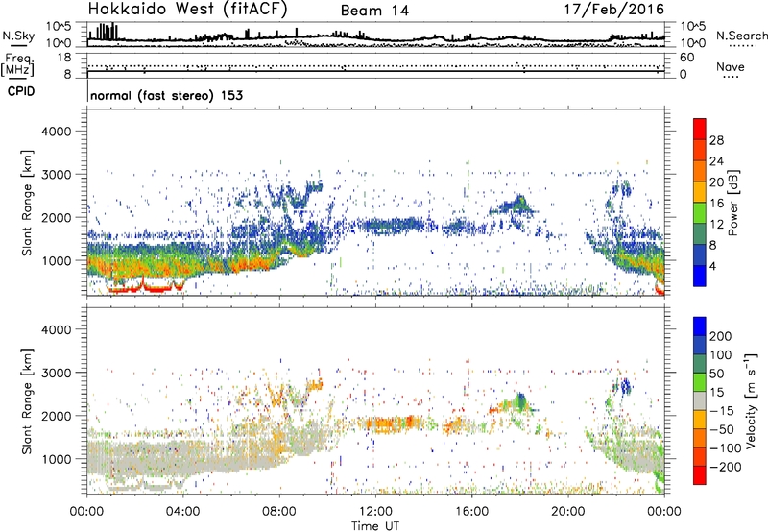Click the "Slant Range [km]" label of the velocity panel
Image resolution: width=768 pixels, height=532 pixels.
27,400
